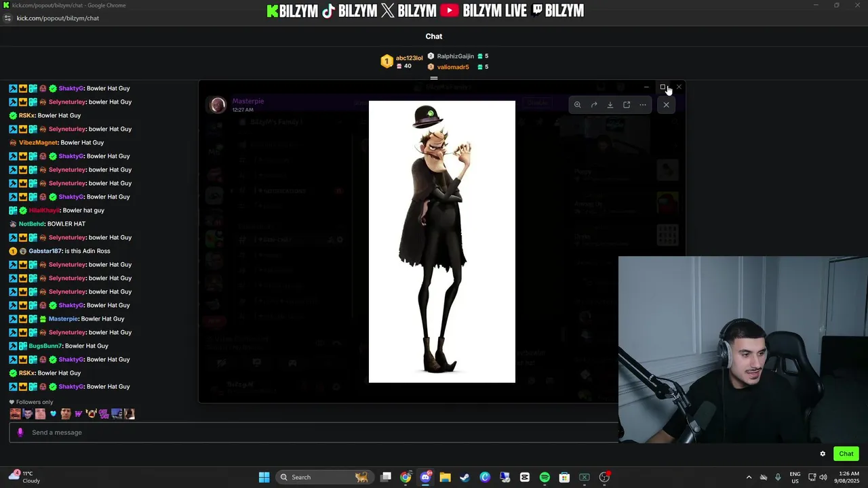The image size is (868, 488).
Task: Select the first face emote in quick emotes
Action: 15,414
